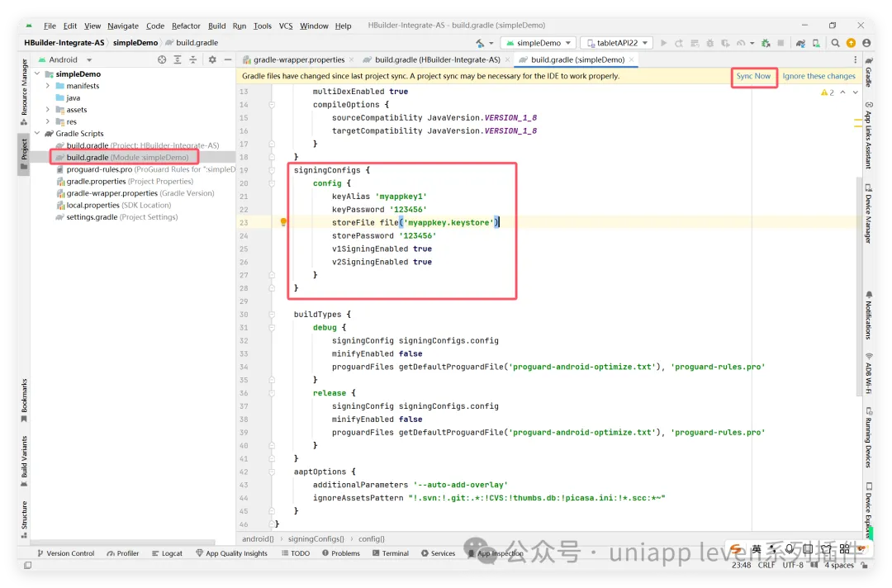Close the build.gradle (:simpleDemo) tab
The height and width of the screenshot is (588, 892).
coord(632,59)
